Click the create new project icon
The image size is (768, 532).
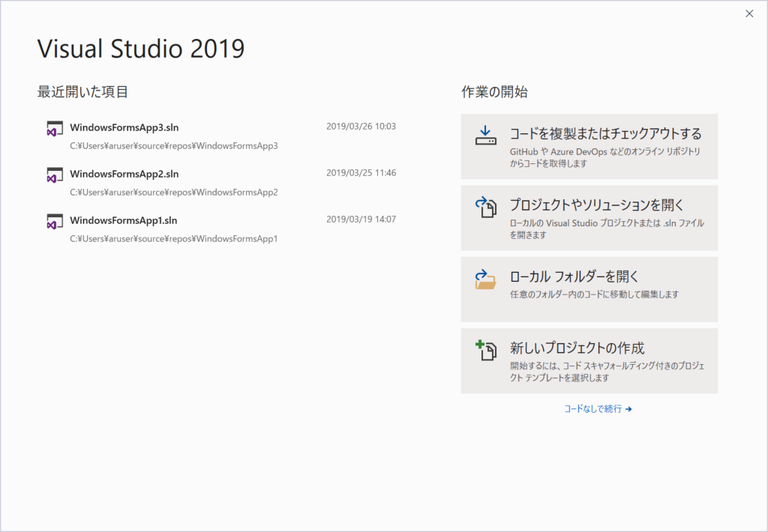(x=485, y=351)
